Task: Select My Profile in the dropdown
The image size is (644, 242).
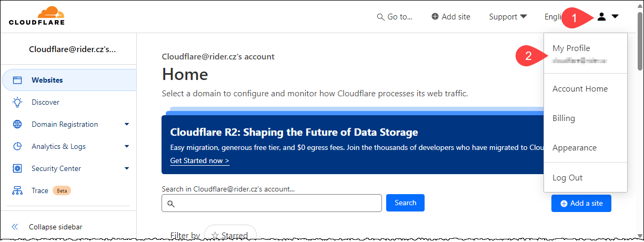Action: [x=571, y=48]
